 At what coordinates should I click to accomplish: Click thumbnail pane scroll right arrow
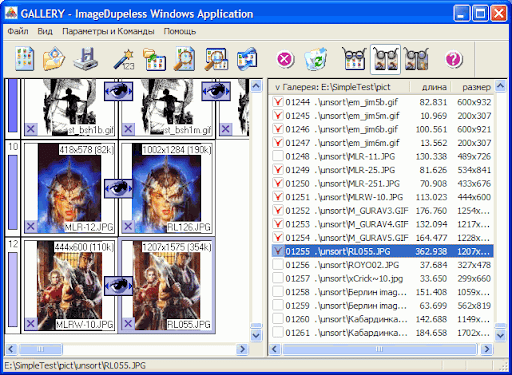point(242,349)
